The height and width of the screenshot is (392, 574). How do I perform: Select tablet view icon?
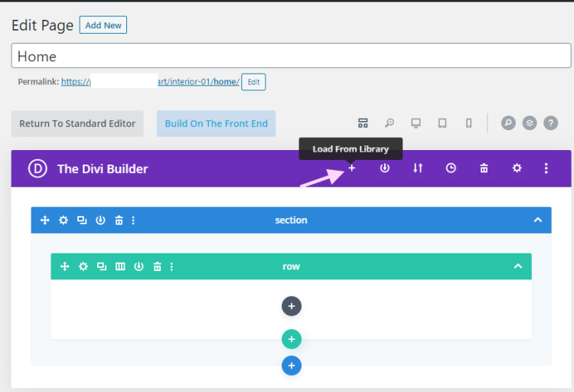point(442,123)
